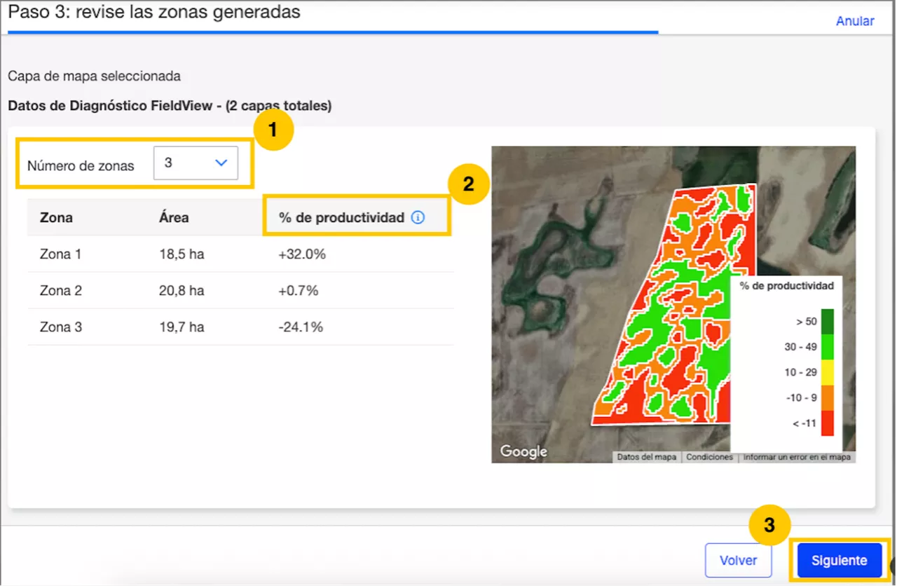Click the blue chevron in zones selector

[x=221, y=163]
